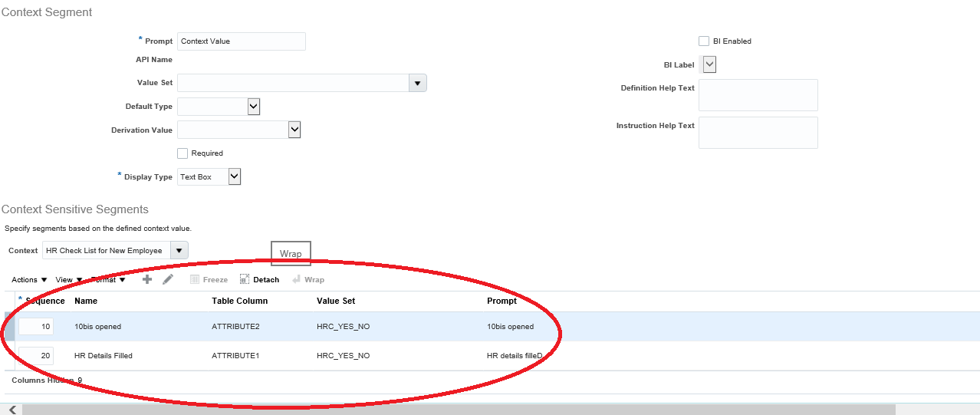Click the ATTRIBUTE2 cell
980x415 pixels.
235,327
